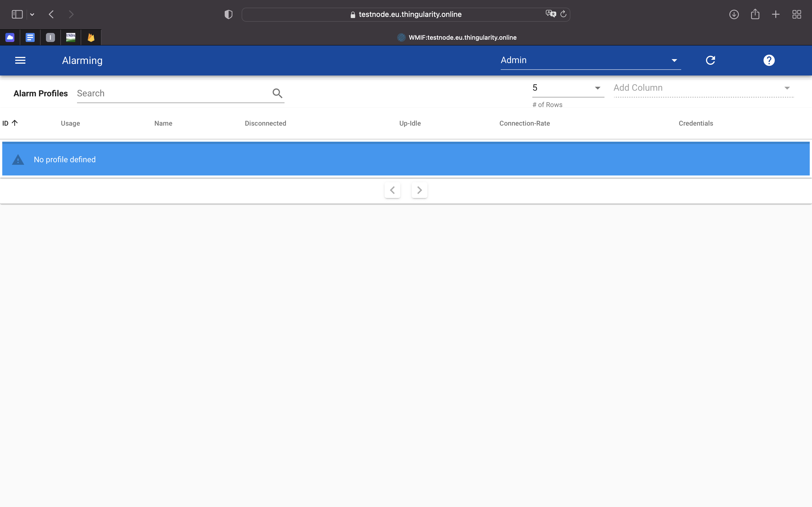
Task: Toggle the Safari sidebar
Action: pyautogui.click(x=17, y=14)
